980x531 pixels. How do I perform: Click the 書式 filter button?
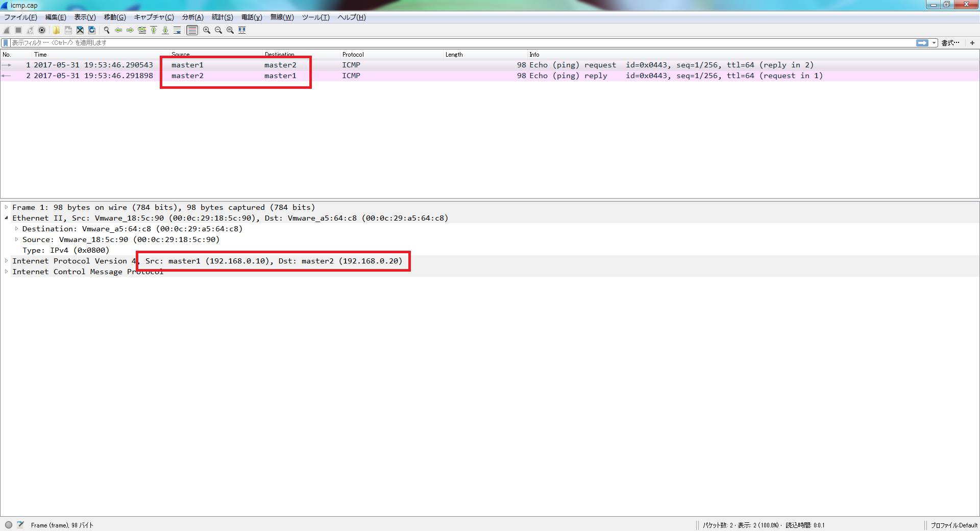click(950, 42)
